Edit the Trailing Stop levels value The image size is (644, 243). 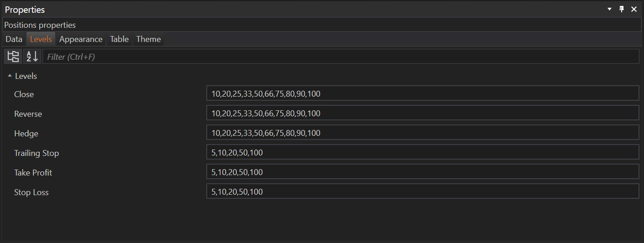422,153
